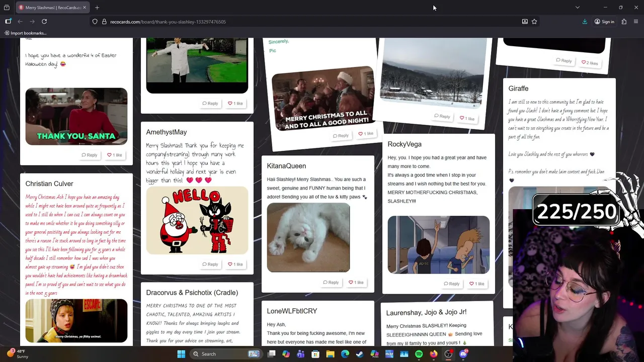Click the 2 likes heart above Giraffe
Viewport: 644px width, 362px height.
tap(589, 63)
